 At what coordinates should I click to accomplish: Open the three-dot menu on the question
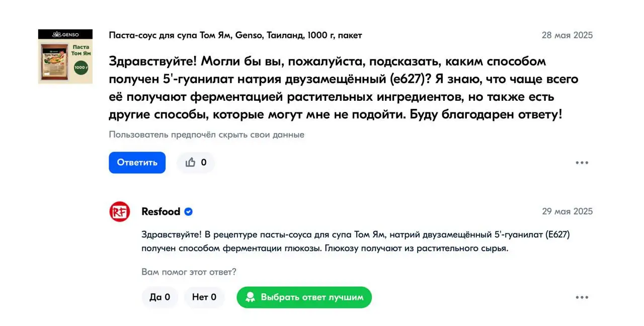[582, 163]
